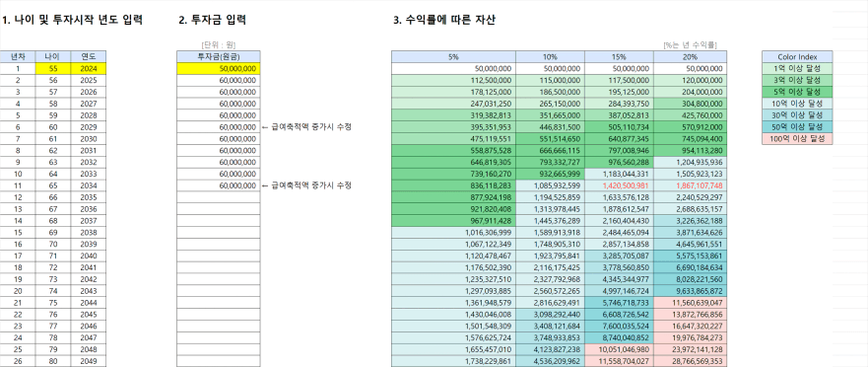Select cell 1,204,935,936 in 20% column
Image resolution: width=868 pixels, height=367 pixels.
click(691, 163)
